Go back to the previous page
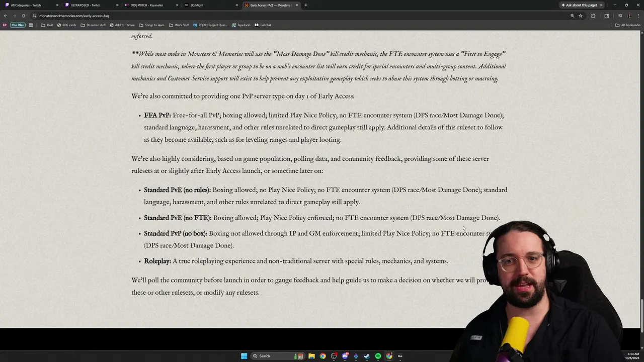644x362 pixels. (x=6, y=16)
